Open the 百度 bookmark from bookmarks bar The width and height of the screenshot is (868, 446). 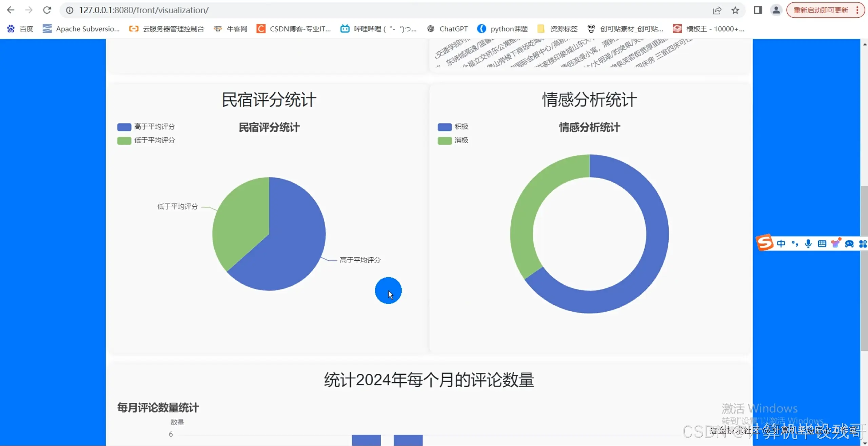point(20,29)
